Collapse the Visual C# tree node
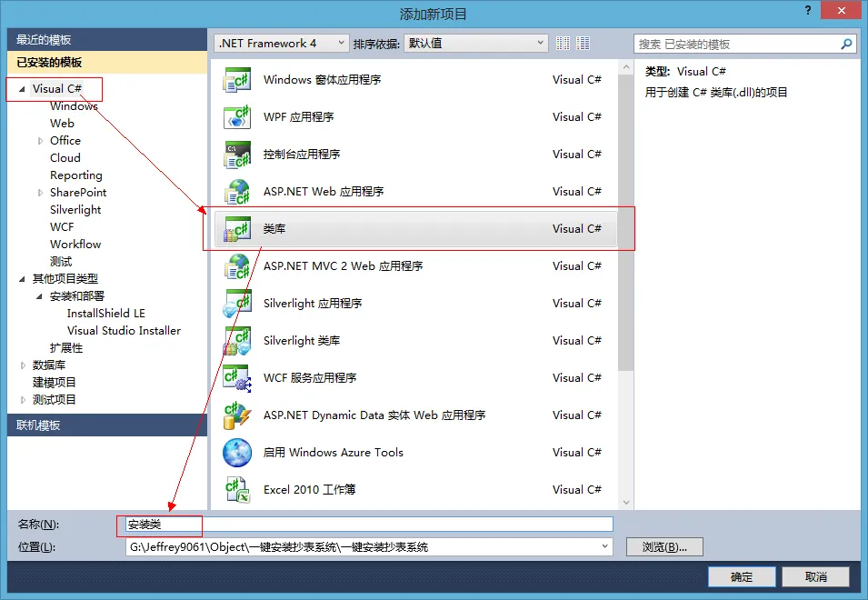 [22, 89]
